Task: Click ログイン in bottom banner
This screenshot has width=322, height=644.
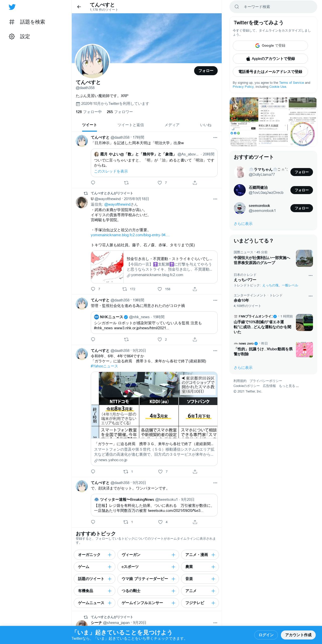Action: [266, 635]
